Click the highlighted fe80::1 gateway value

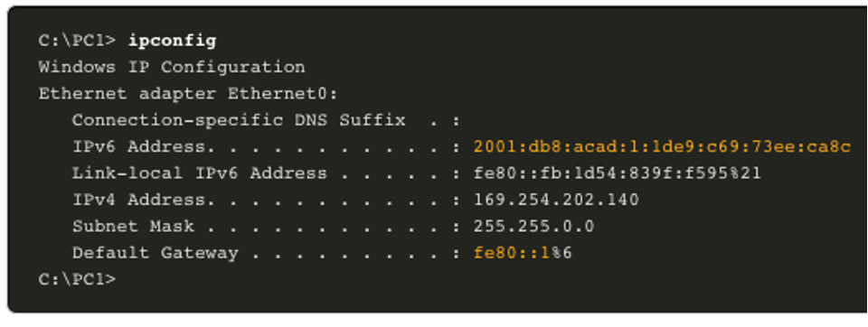pos(512,254)
